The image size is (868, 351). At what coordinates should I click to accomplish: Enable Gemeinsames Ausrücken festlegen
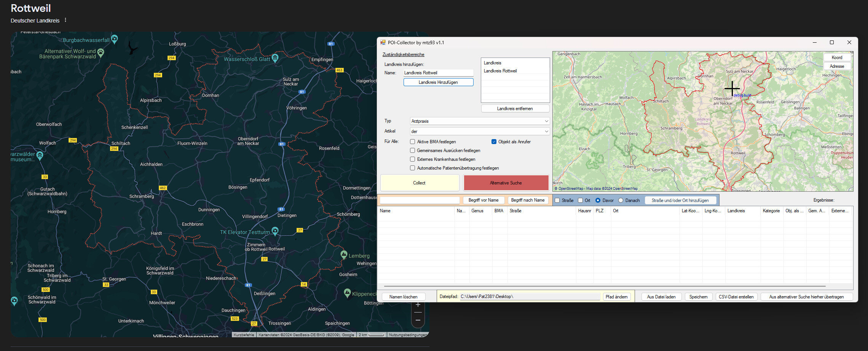412,151
